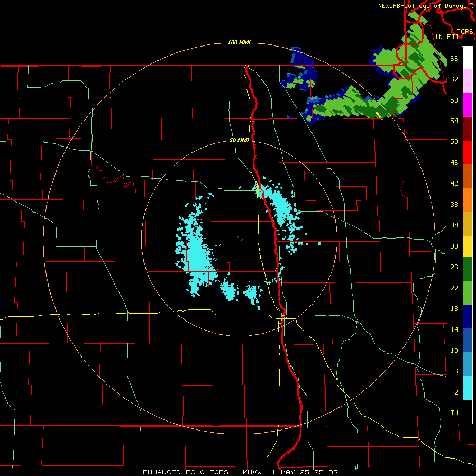Click the 'KMVX' station identifier
Screen dimensions: 476x476
[x=253, y=472]
